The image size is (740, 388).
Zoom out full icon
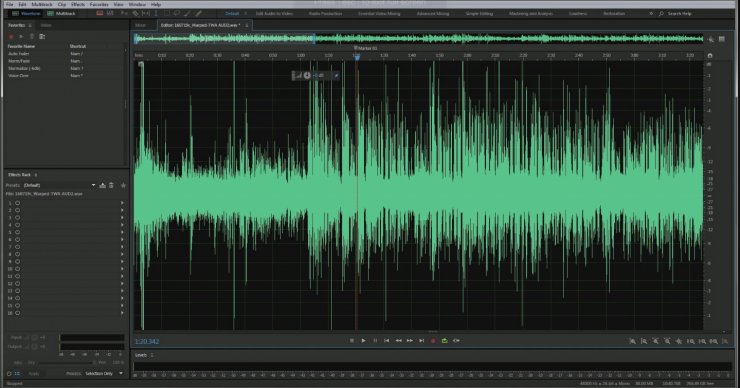coord(679,341)
